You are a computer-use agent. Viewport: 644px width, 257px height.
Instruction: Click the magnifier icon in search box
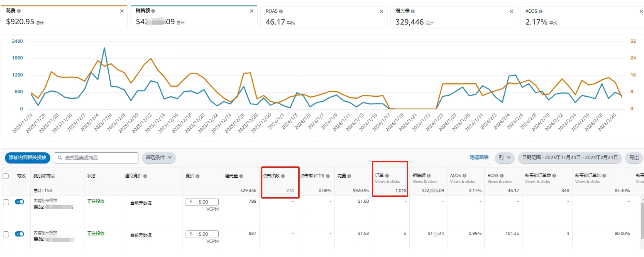(x=60, y=158)
